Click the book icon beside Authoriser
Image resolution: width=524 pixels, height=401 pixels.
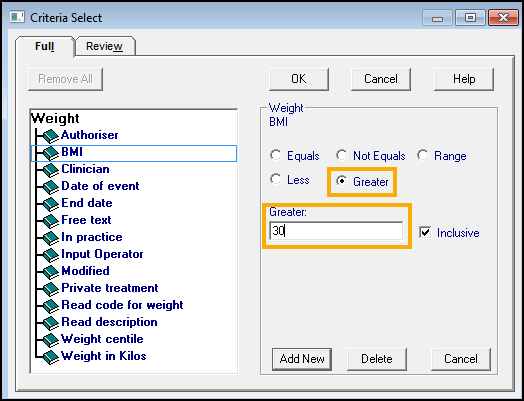tap(51, 136)
